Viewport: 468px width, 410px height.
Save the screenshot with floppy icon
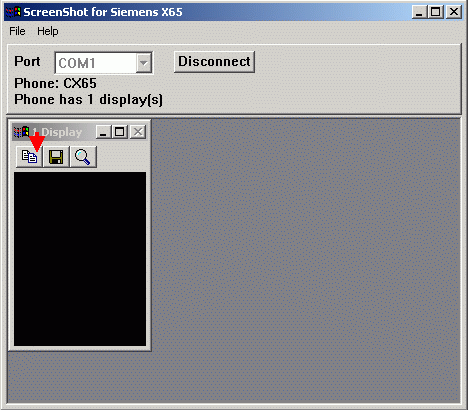tap(56, 156)
